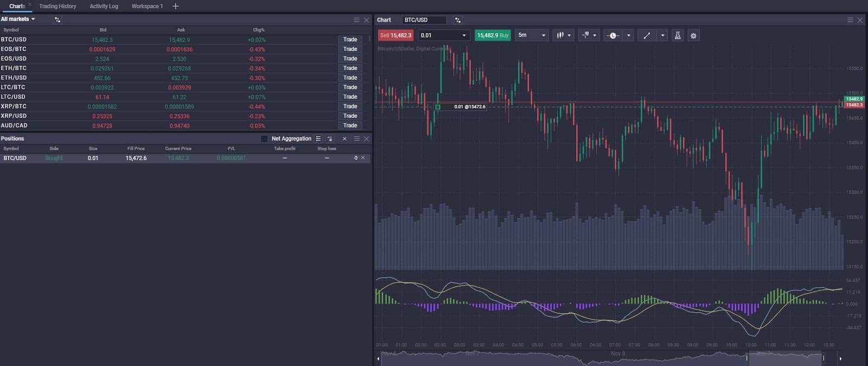The width and height of the screenshot is (868, 366).
Task: Switch to the Charts tab
Action: [x=17, y=7]
